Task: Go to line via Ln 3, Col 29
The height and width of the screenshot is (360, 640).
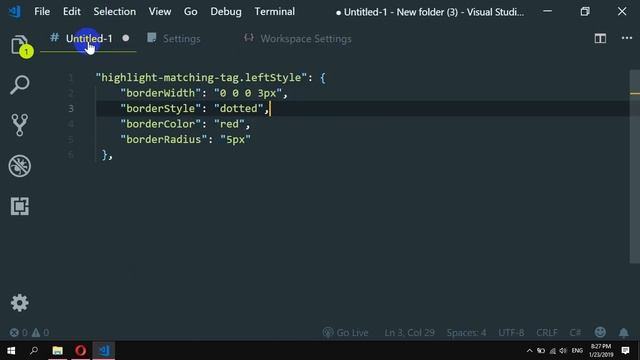Action: (x=409, y=333)
